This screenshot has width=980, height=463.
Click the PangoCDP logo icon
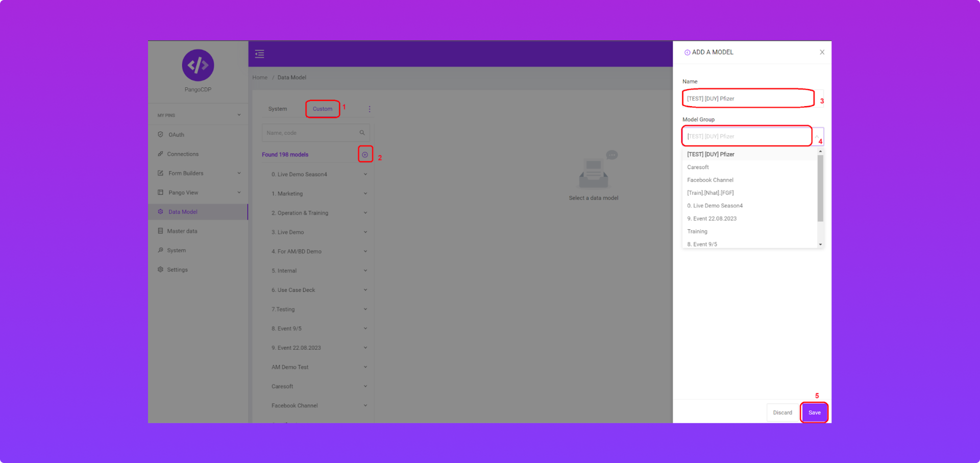pos(198,65)
